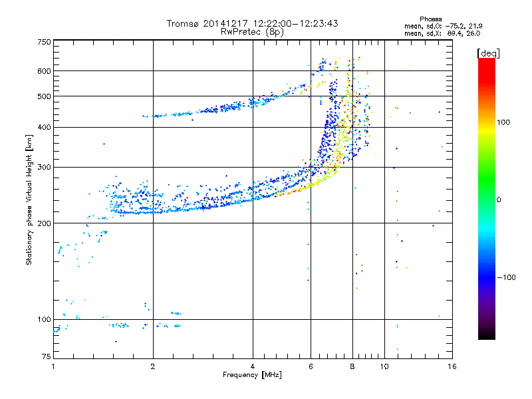Click the y-axis tick label "750"
The image size is (532, 399).
point(44,42)
